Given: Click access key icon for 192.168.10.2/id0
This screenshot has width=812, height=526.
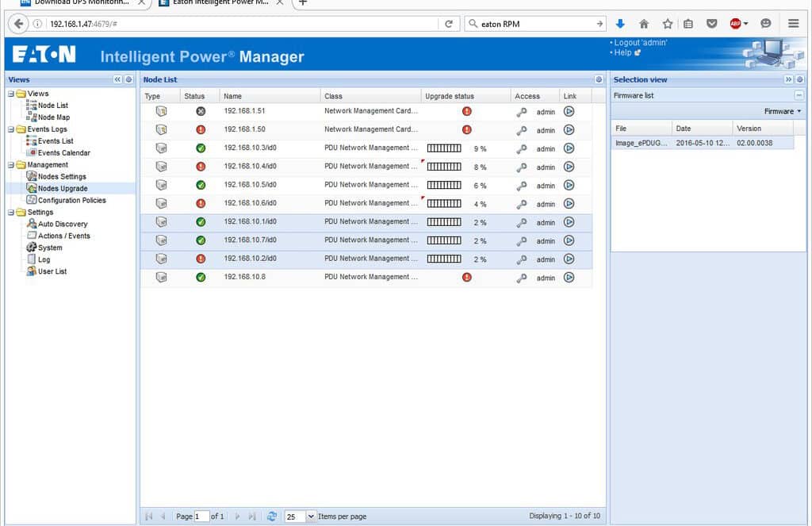Looking at the screenshot, I should pos(522,259).
